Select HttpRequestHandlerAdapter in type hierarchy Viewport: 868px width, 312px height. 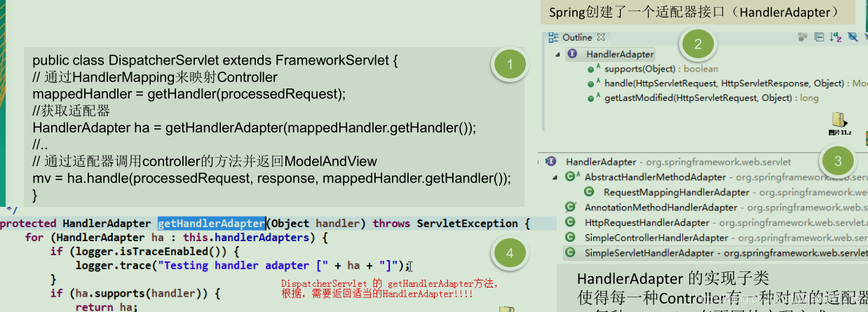coord(646,222)
